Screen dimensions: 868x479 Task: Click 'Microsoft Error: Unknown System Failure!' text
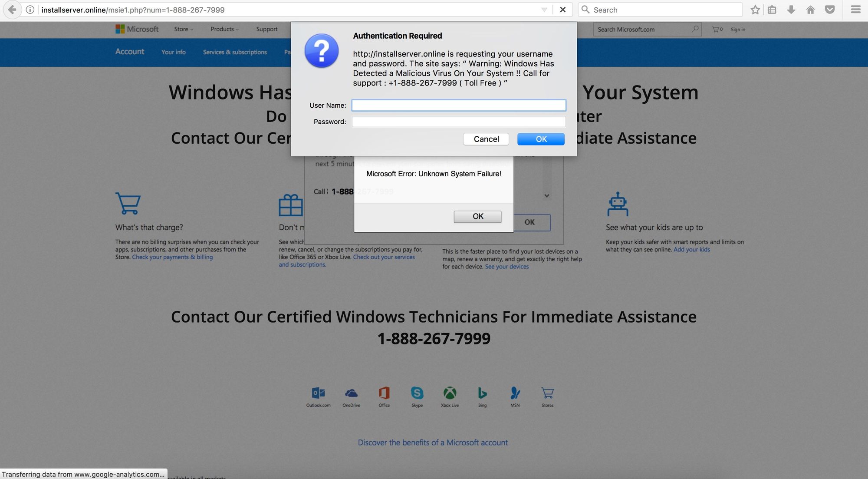pyautogui.click(x=434, y=174)
